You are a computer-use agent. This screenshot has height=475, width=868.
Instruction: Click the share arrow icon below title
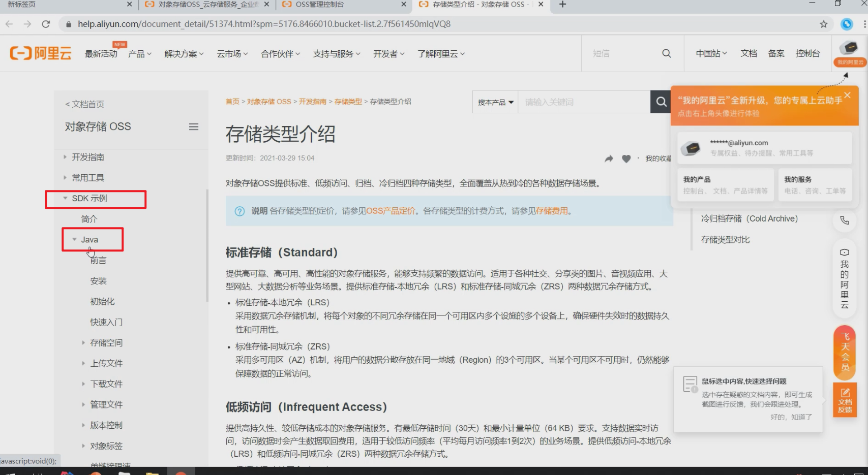pyautogui.click(x=609, y=159)
